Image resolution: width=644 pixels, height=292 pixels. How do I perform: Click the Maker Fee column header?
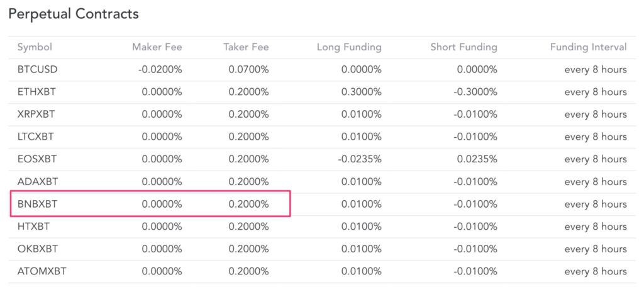[157, 47]
